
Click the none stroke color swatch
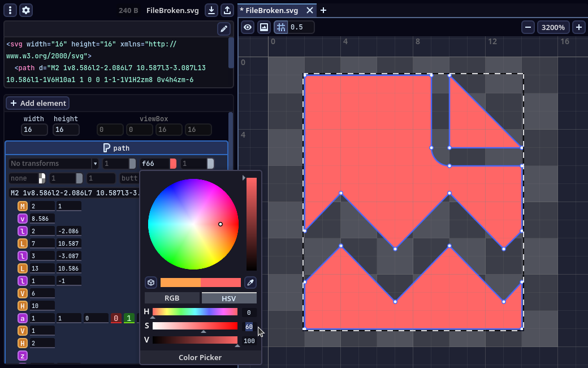point(42,178)
